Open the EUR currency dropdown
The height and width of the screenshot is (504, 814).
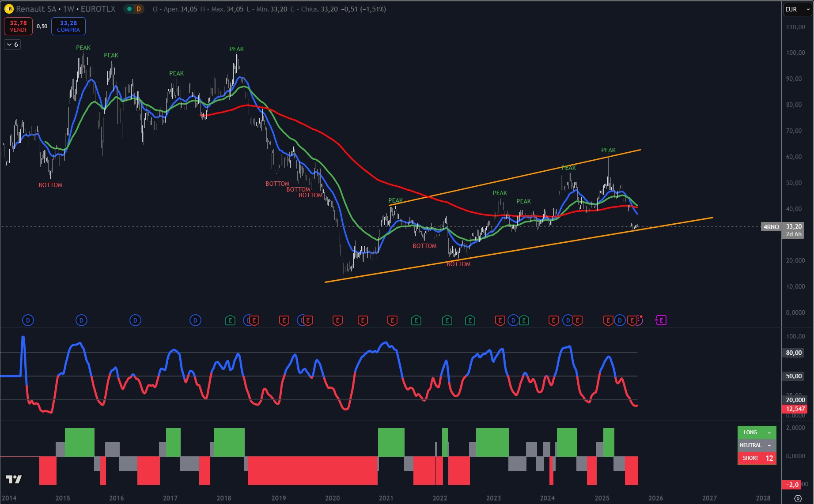797,9
